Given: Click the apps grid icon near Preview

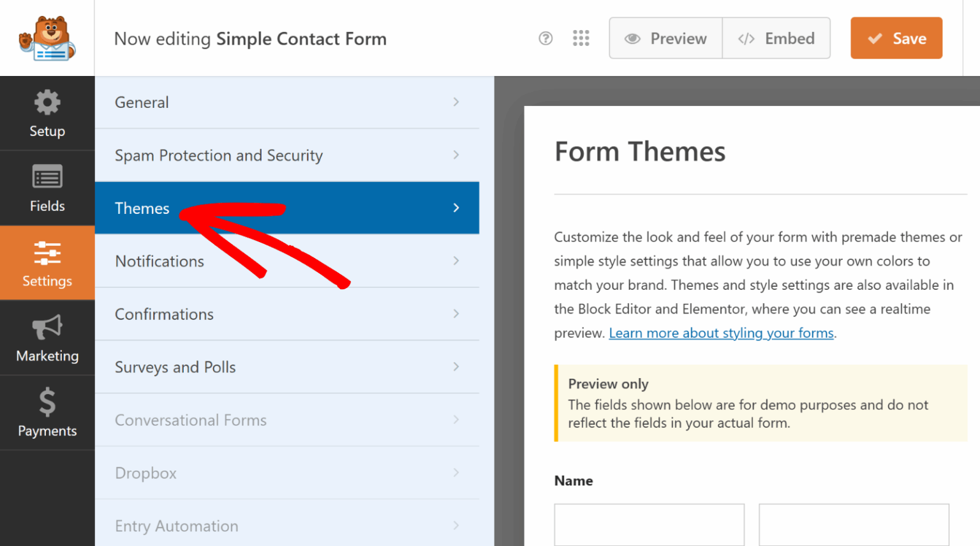Looking at the screenshot, I should [x=581, y=38].
